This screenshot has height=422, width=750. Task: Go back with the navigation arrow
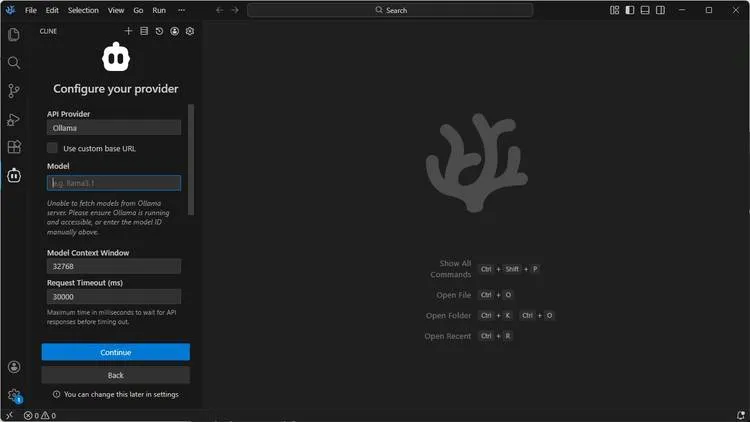pyautogui.click(x=220, y=10)
